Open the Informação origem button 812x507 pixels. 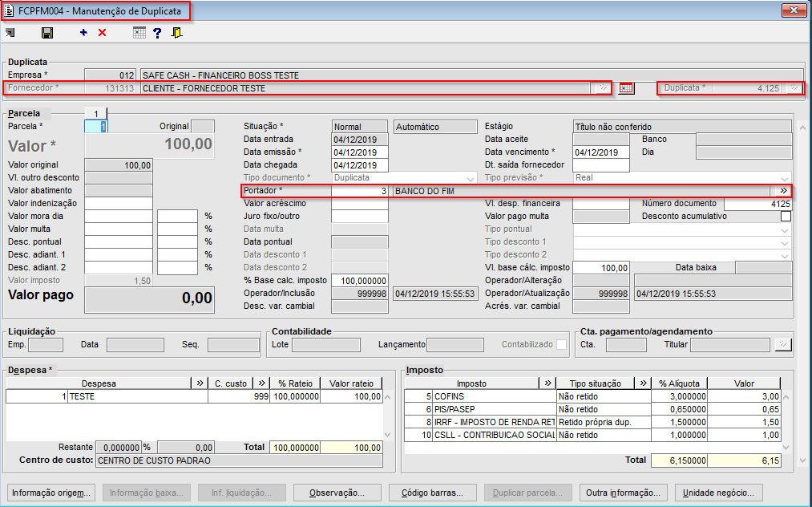(52, 493)
